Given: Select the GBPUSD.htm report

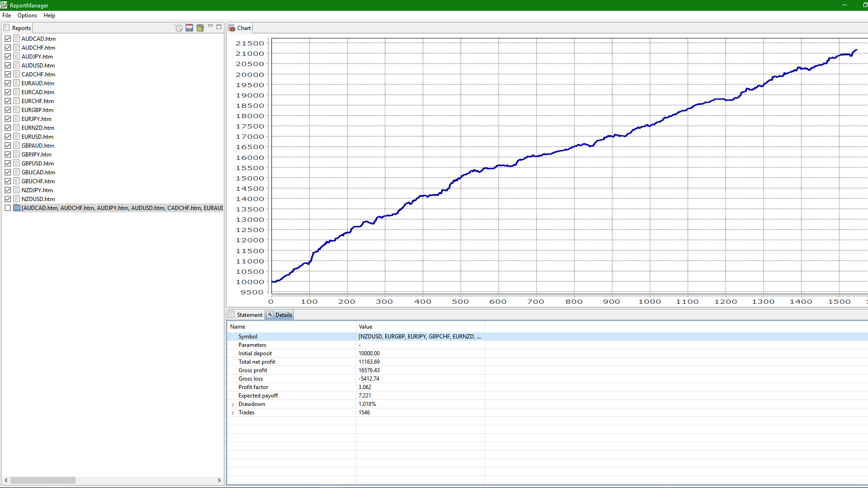Looking at the screenshot, I should pyautogui.click(x=37, y=163).
